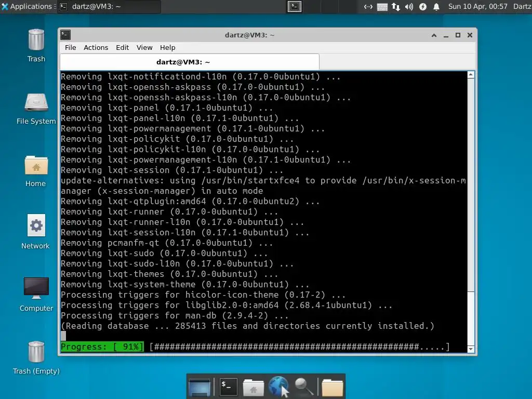
Task: Click the network connection tray icon
Action: click(395, 6)
